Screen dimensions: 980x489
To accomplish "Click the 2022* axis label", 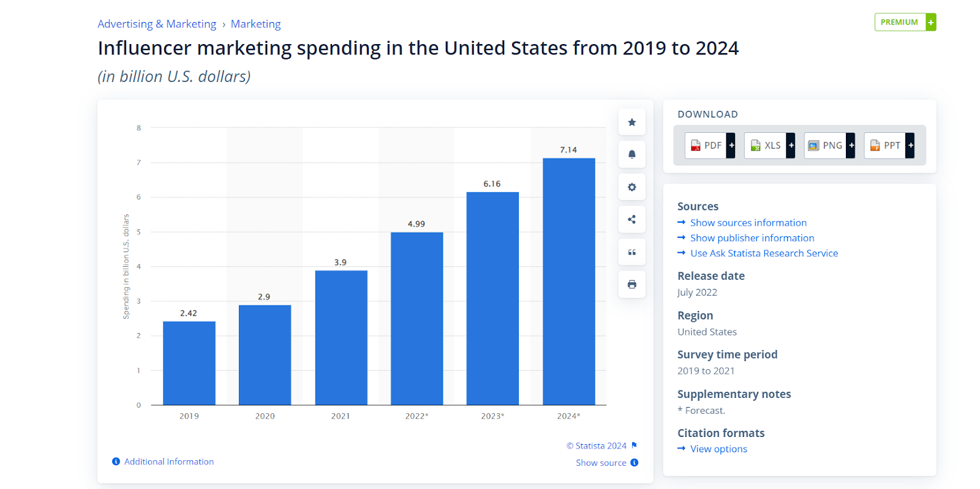I will [x=417, y=416].
